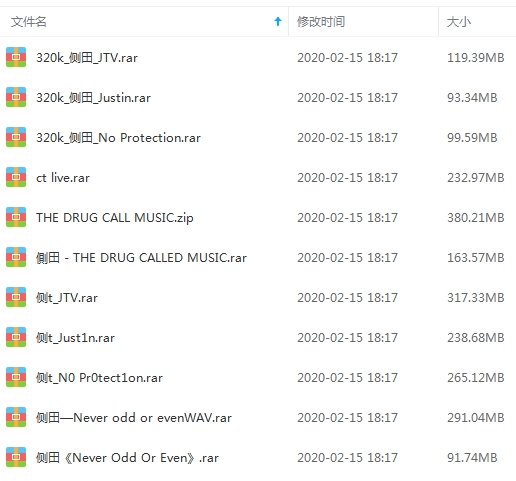Click the blue sort arrow in 文件名 header
The width and height of the screenshot is (516, 481).
tap(278, 22)
